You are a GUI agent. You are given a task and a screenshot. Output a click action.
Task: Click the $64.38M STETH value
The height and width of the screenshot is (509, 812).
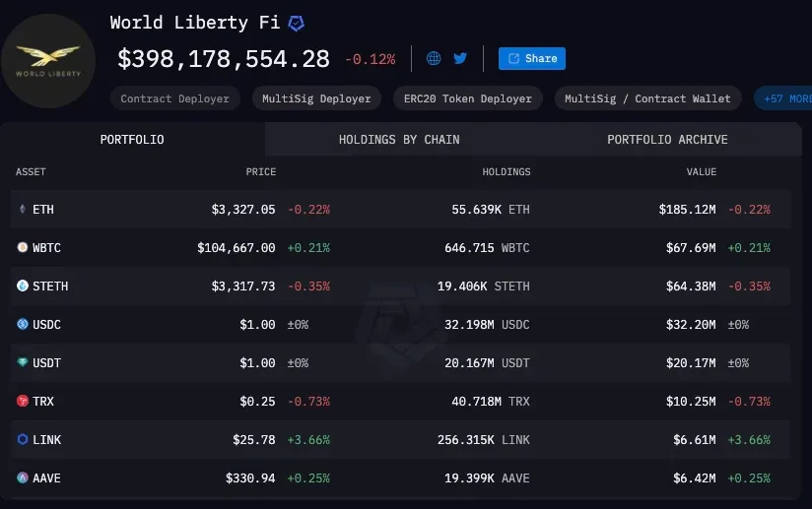[x=691, y=286]
